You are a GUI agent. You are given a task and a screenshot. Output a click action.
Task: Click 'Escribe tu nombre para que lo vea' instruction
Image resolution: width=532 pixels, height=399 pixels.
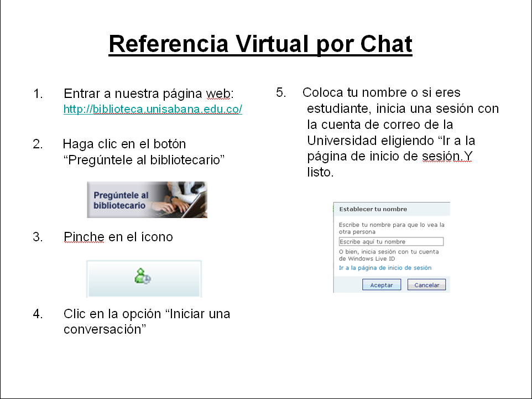click(x=392, y=225)
